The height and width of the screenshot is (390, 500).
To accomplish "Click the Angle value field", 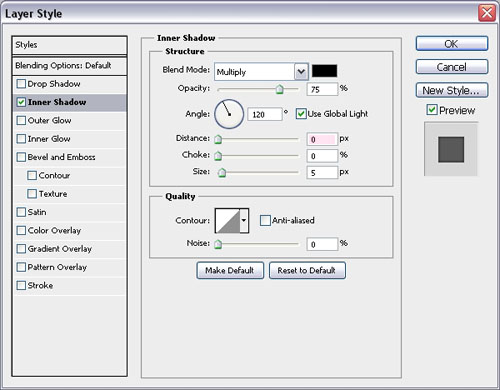I will (265, 114).
